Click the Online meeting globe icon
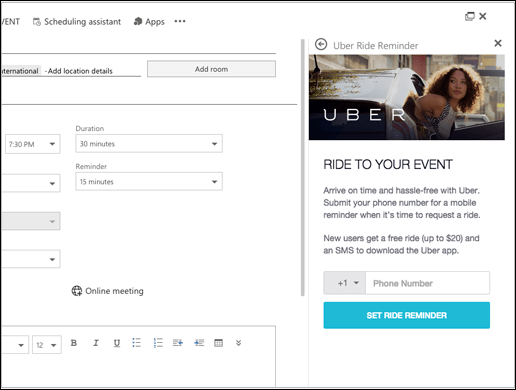Screen dimensions: 516x390 pos(77,291)
